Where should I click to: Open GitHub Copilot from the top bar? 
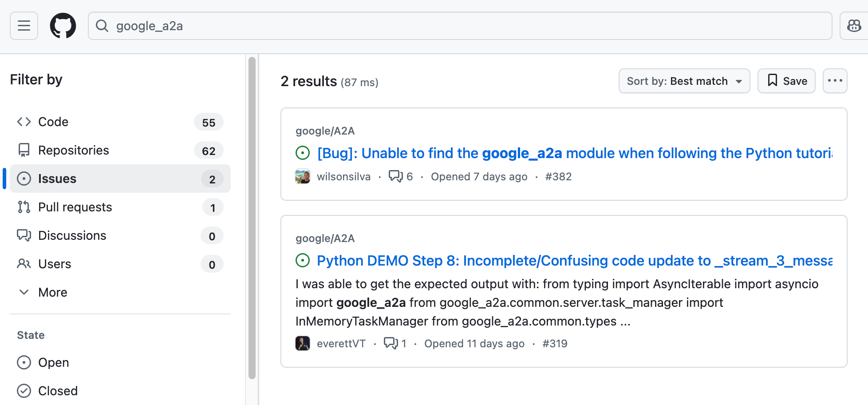[854, 26]
